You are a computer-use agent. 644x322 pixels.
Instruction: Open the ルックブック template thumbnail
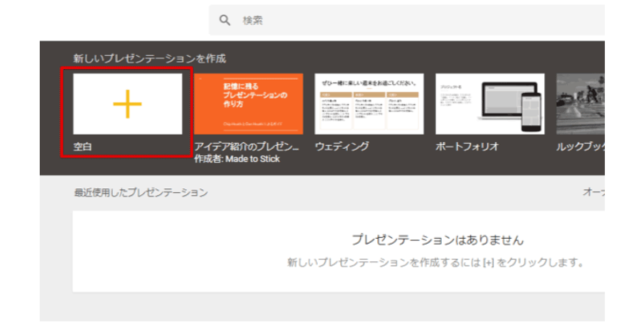coord(581,104)
